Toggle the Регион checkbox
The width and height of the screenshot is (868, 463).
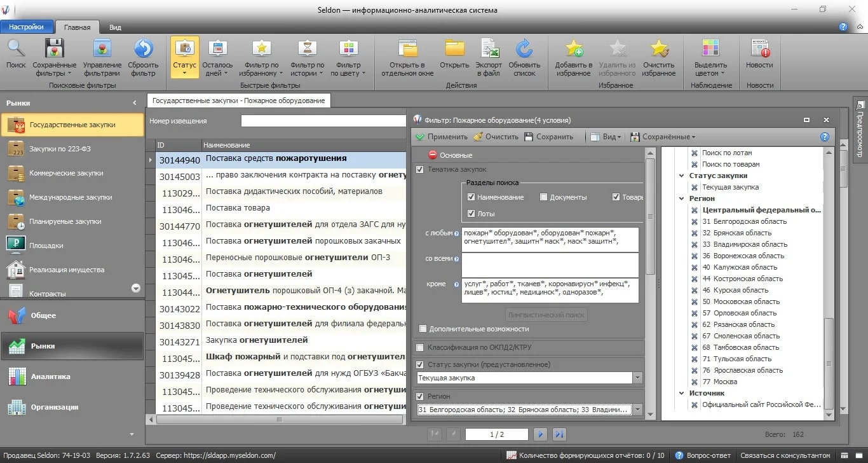[420, 396]
